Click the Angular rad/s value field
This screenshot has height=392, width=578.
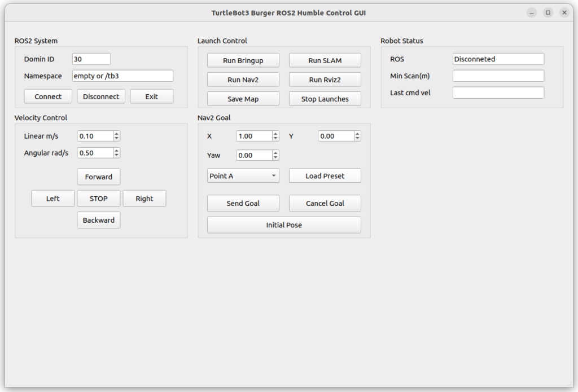click(x=95, y=153)
